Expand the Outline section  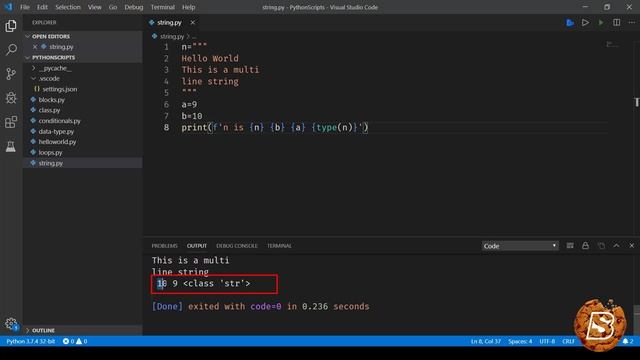[82, 330]
